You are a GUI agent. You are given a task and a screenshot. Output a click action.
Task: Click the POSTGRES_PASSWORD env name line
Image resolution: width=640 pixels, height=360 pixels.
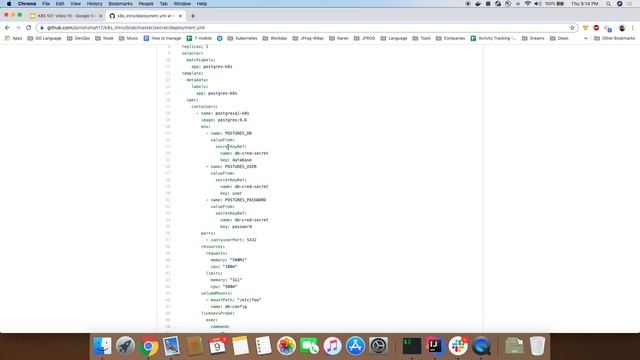236,200
